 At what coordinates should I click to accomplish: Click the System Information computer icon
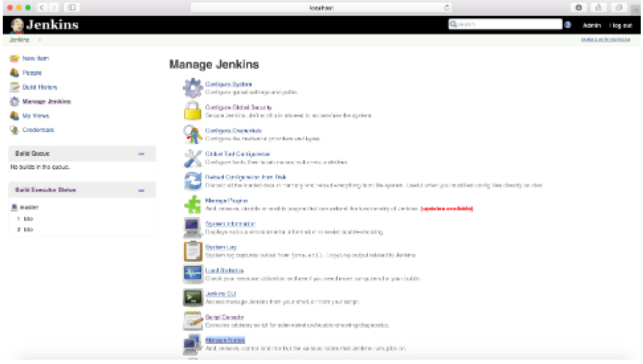(192, 228)
